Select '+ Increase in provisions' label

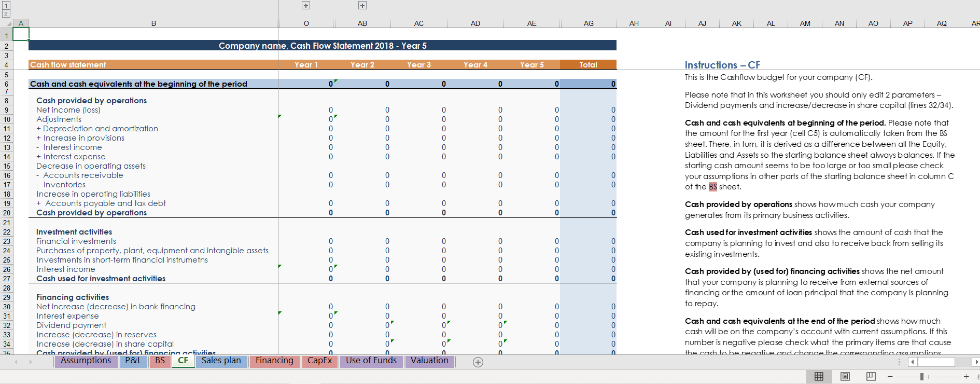click(x=80, y=138)
